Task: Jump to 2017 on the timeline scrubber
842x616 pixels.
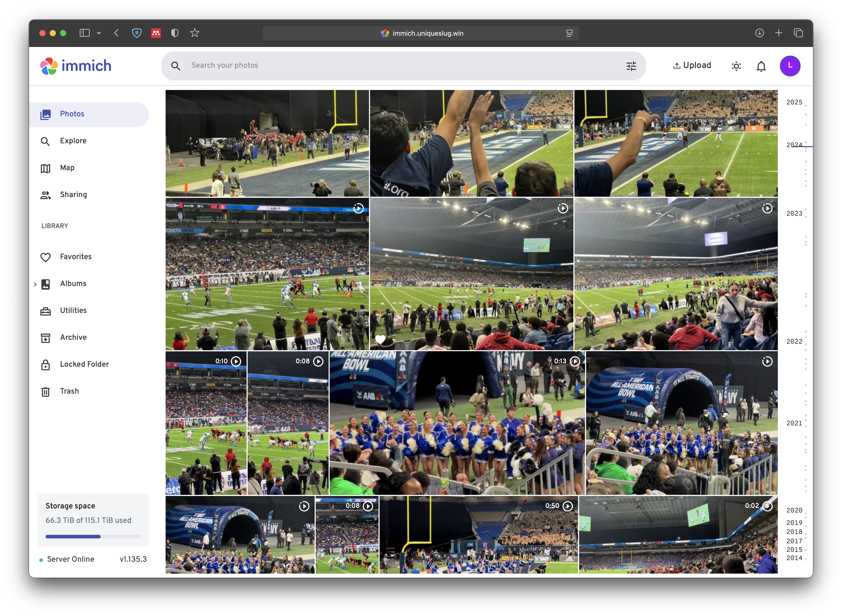Action: pos(794,541)
